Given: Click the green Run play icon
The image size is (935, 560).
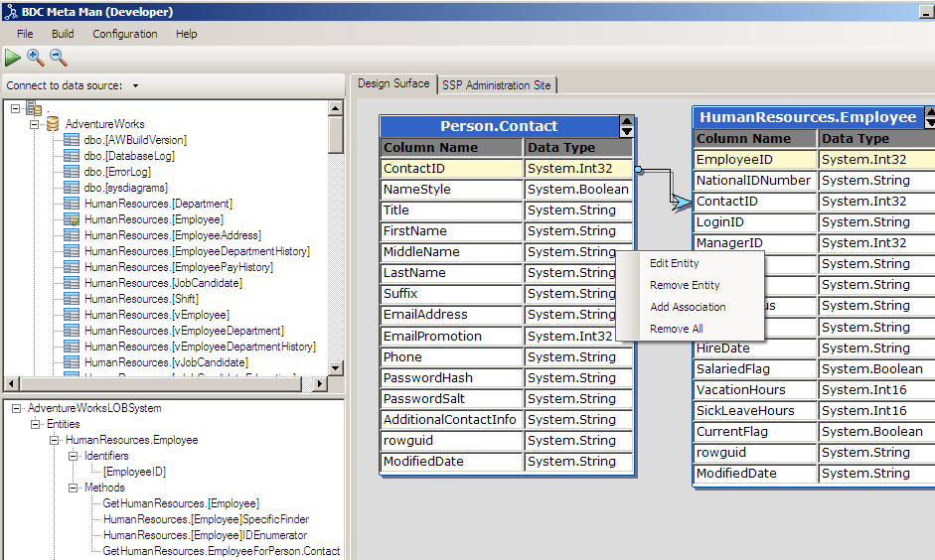Looking at the screenshot, I should pos(13,59).
